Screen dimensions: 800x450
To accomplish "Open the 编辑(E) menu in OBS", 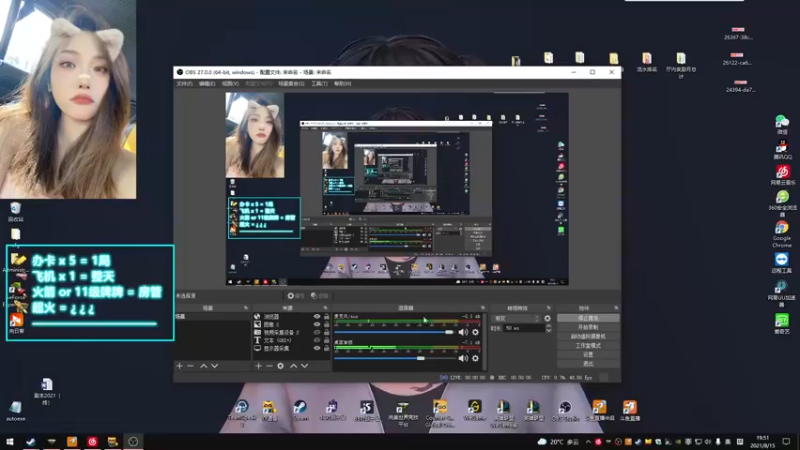I will coord(207,84).
